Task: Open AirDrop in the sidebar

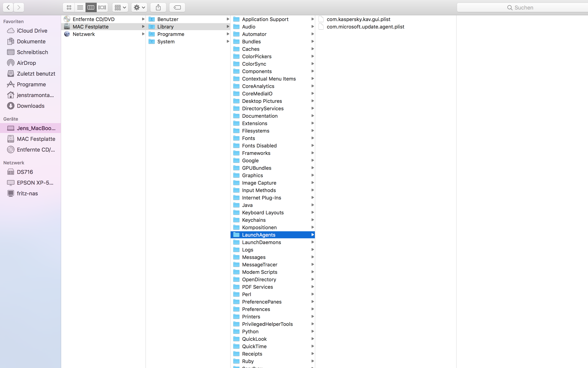Action: [x=26, y=63]
